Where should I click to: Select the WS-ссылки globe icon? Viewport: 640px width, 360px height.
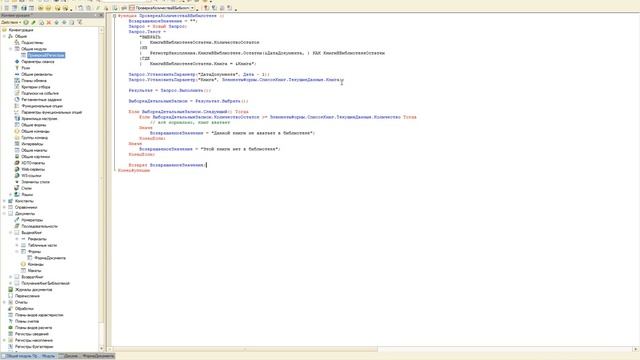click(17, 176)
